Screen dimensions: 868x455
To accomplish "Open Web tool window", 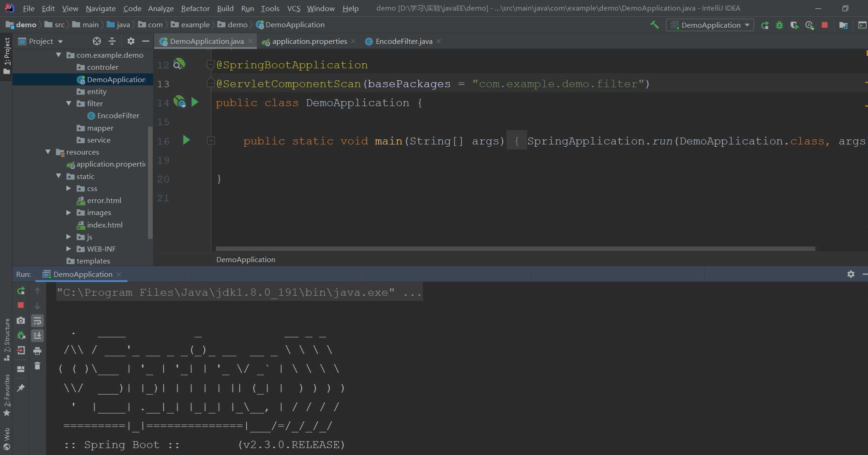I will point(6,439).
